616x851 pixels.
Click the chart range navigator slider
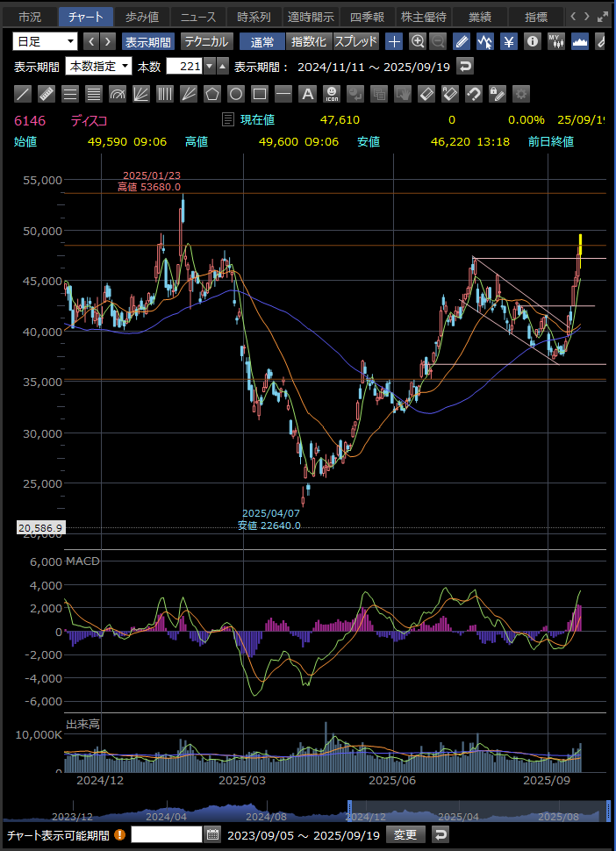[x=478, y=812]
